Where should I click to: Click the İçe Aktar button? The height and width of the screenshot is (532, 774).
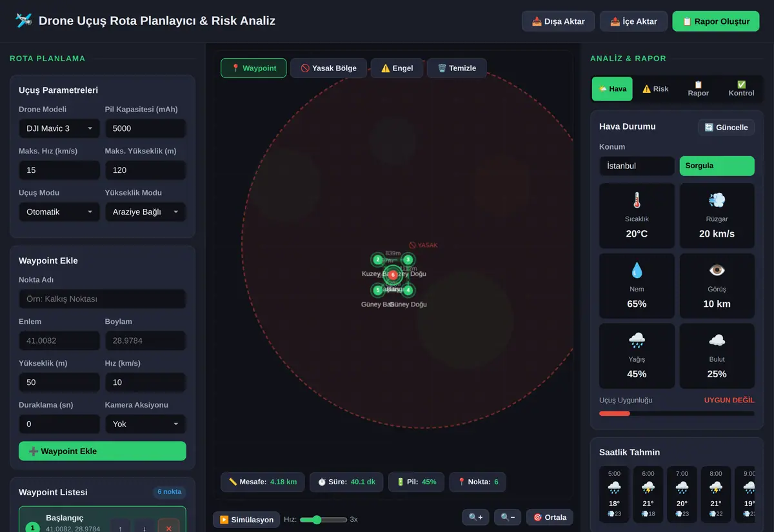coord(633,21)
